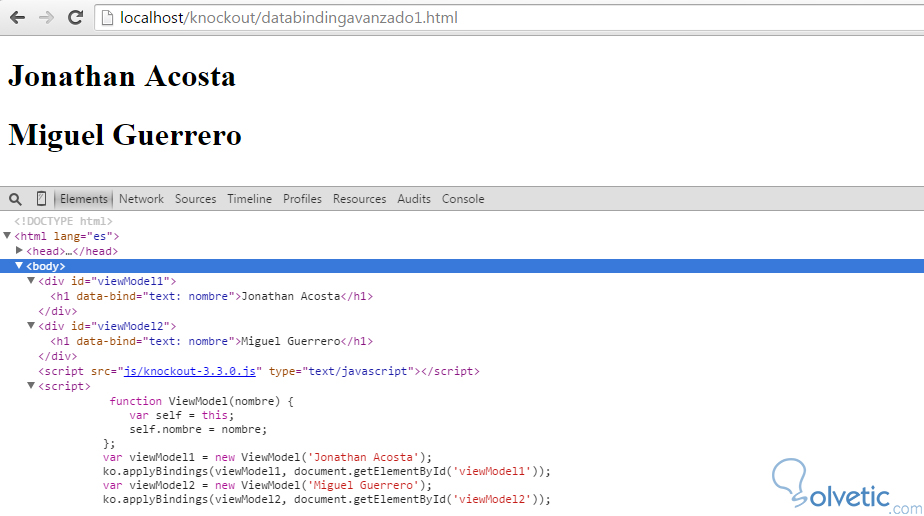Select the script src knockout element row
Image resolution: width=924 pixels, height=516 pixels.
259,371
